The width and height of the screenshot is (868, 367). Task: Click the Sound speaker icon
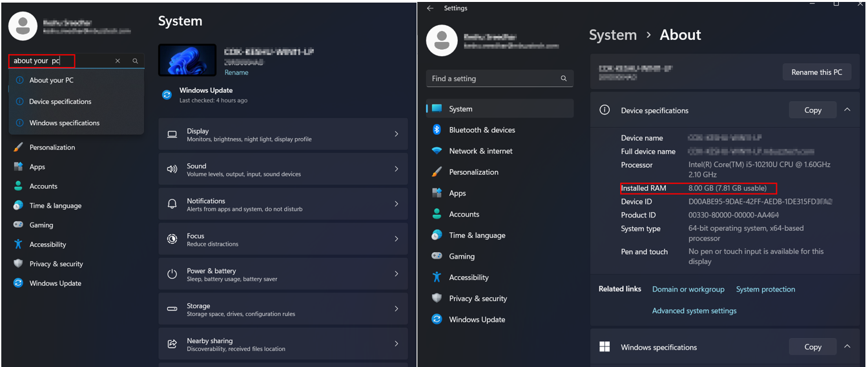coord(172,169)
